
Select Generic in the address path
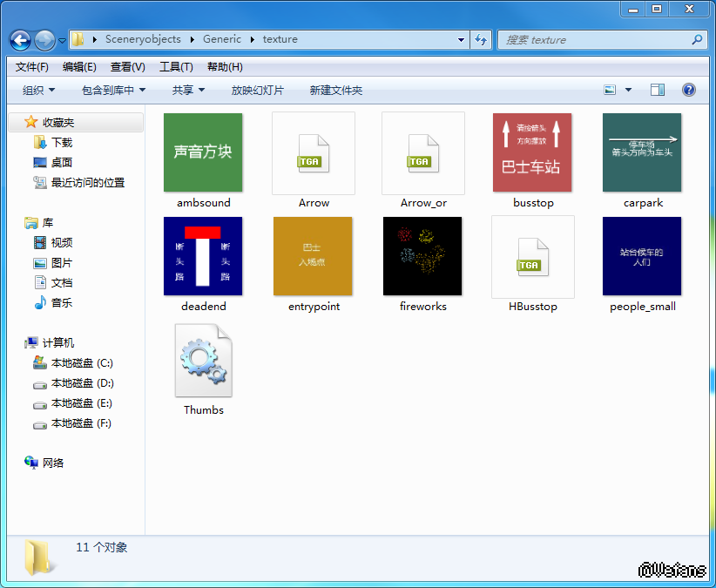coord(222,39)
